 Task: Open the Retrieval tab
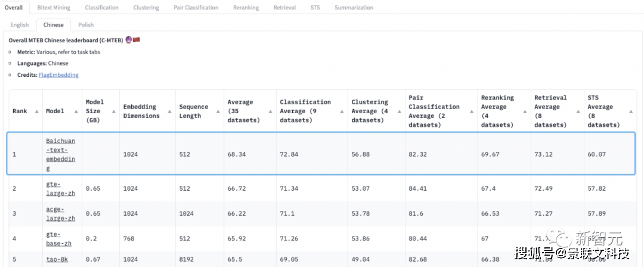point(284,8)
